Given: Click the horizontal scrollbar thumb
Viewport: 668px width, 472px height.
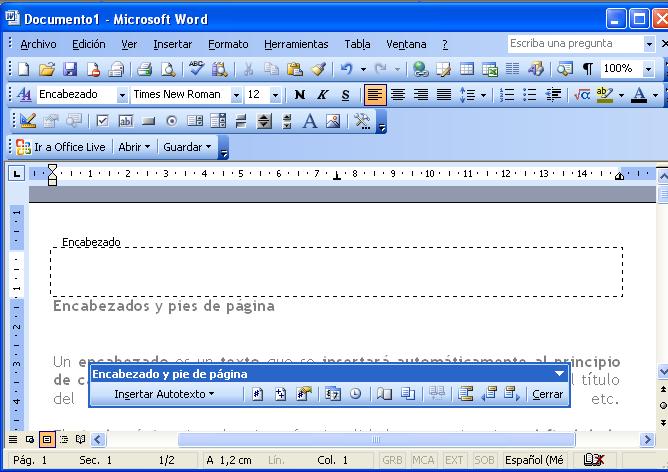Looking at the screenshot, I should point(376,439).
